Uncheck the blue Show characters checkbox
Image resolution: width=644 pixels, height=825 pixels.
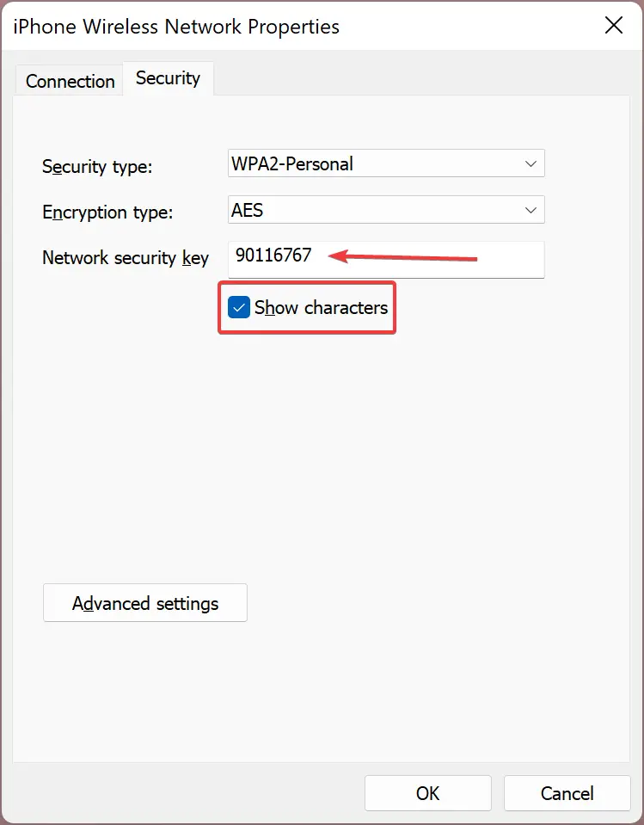point(239,307)
